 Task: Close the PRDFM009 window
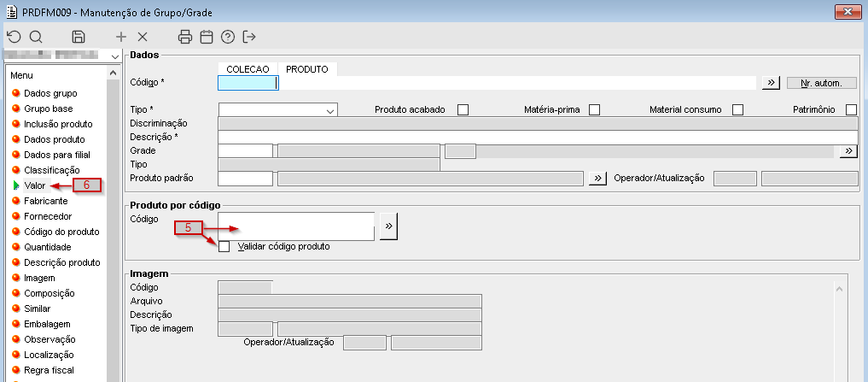click(x=847, y=12)
